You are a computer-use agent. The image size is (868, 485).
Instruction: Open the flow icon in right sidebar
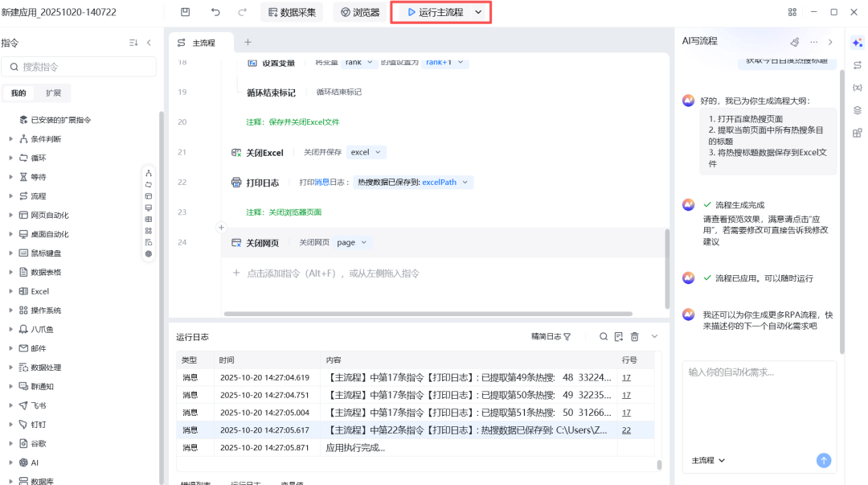click(x=858, y=65)
